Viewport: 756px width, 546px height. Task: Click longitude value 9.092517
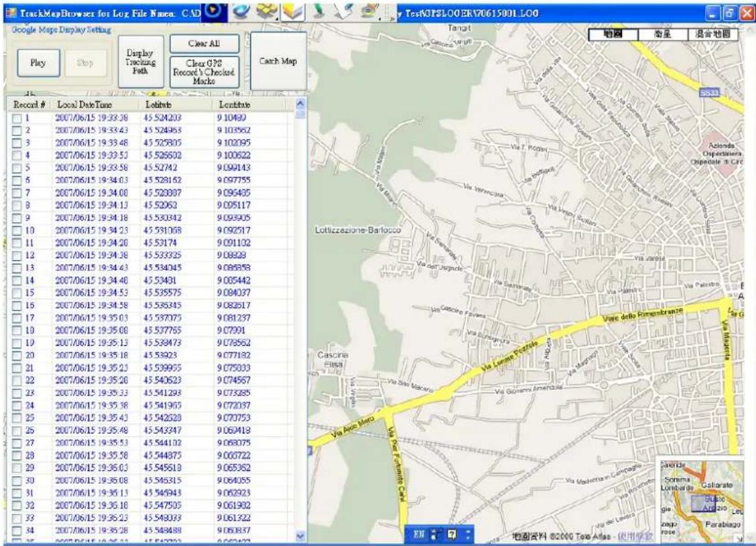234,231
